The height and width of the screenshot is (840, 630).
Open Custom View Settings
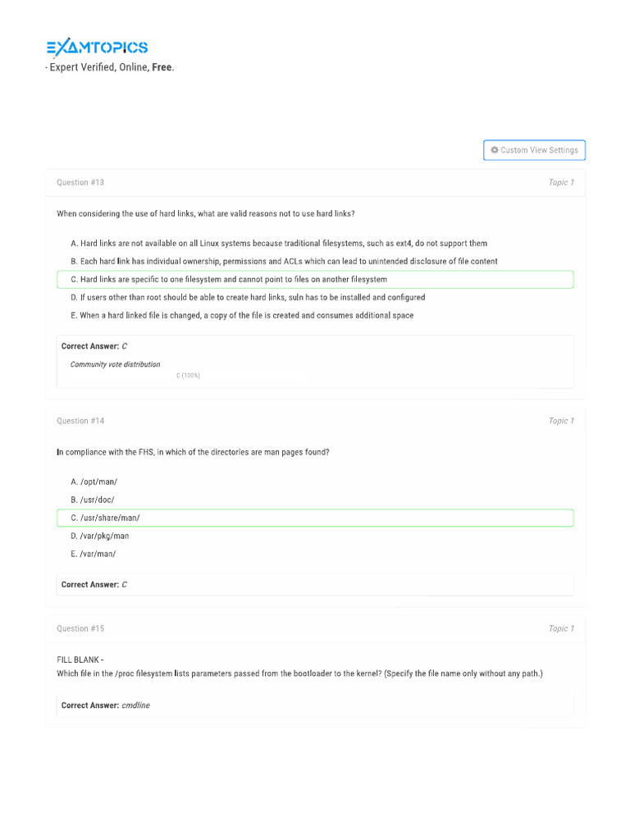click(x=534, y=150)
